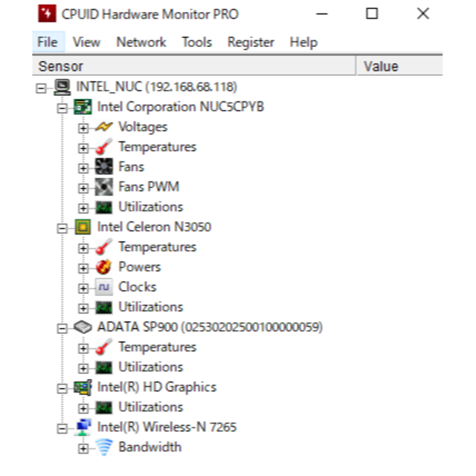Expand Temperatures under Intel Corporation NUC5CPYB
The image size is (476, 476).
[83, 149]
